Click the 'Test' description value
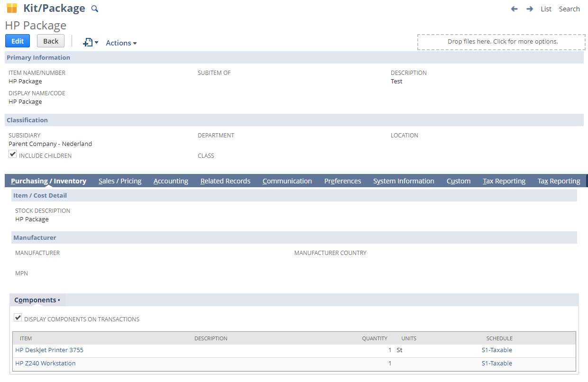 pyautogui.click(x=396, y=81)
